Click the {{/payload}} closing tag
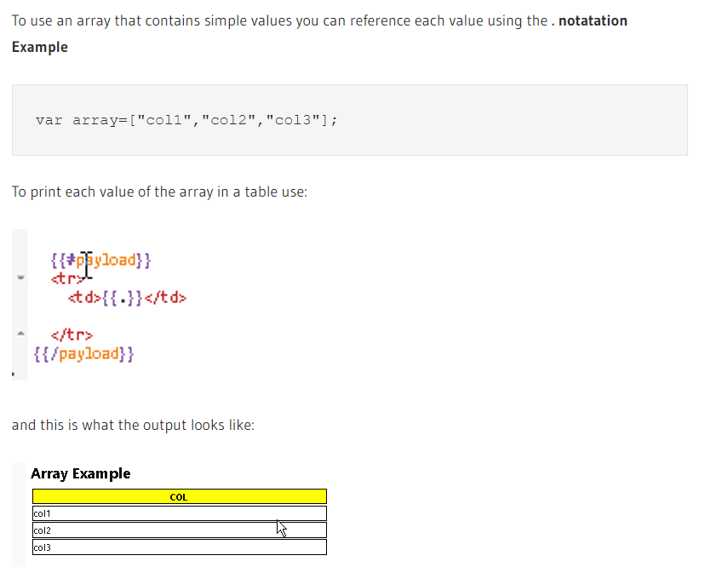 (83, 353)
